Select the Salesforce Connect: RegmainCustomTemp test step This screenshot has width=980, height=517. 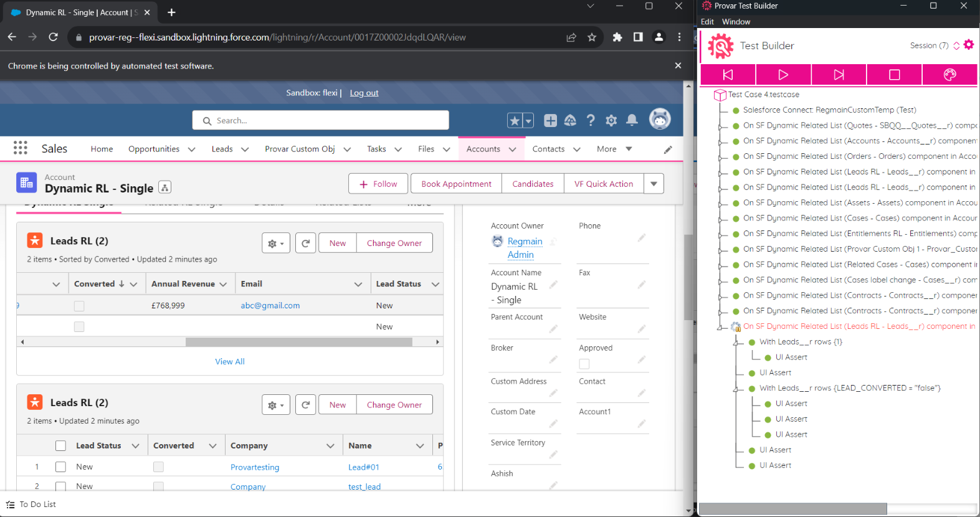pos(829,110)
